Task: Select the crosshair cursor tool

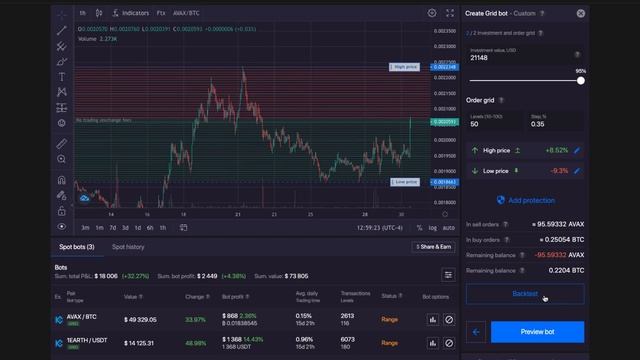Action: (62, 15)
